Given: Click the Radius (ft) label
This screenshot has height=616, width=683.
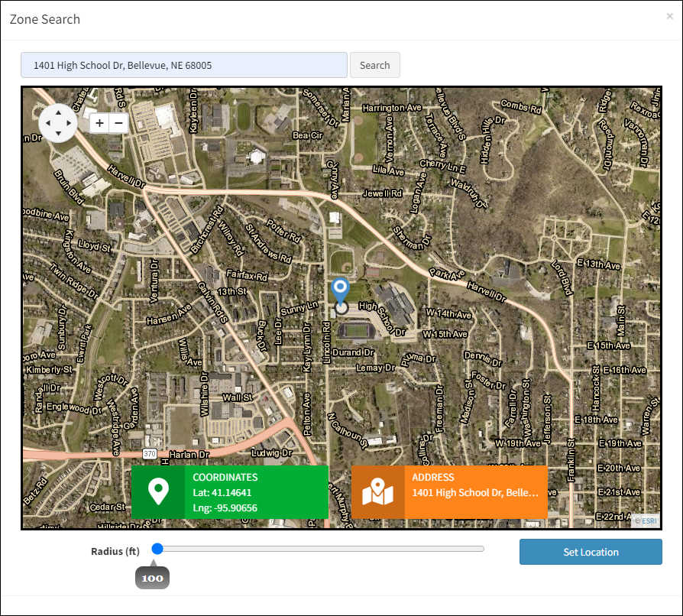Looking at the screenshot, I should (115, 551).
